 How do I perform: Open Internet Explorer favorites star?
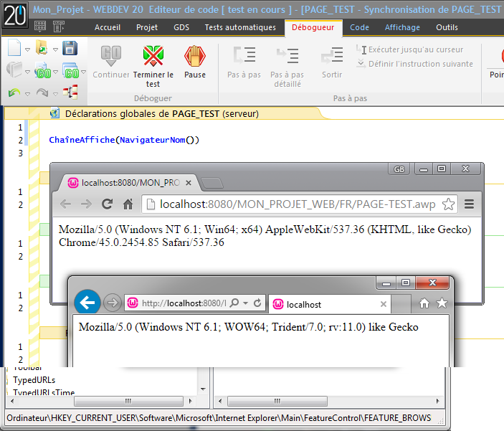point(442,303)
